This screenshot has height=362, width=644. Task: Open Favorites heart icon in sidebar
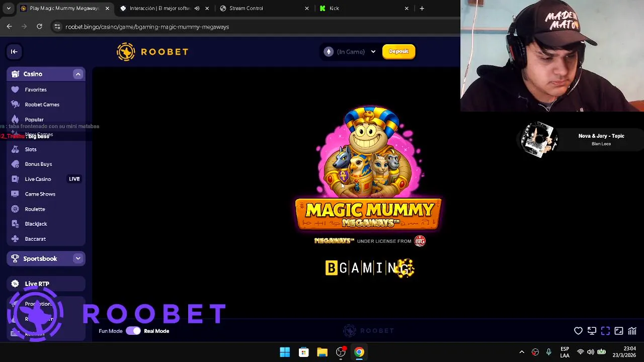click(x=15, y=89)
